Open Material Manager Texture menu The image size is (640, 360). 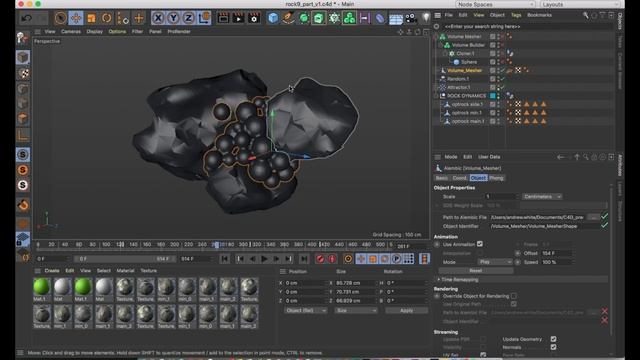point(149,271)
